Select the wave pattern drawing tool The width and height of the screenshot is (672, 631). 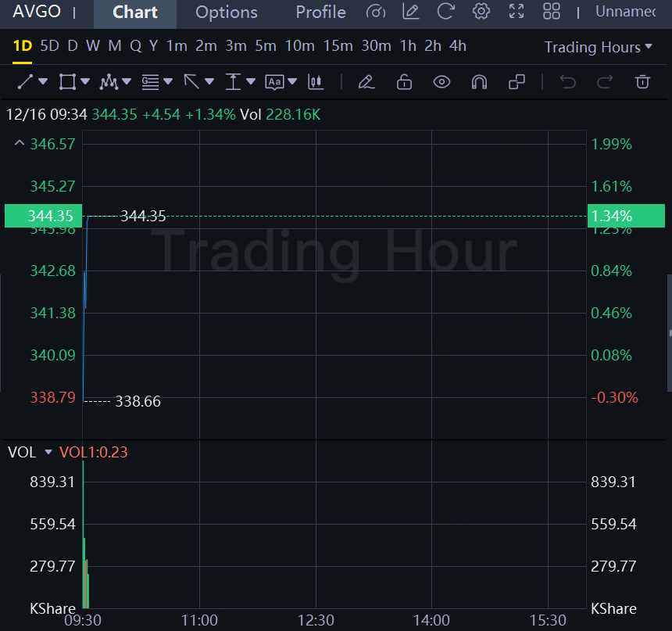click(109, 81)
